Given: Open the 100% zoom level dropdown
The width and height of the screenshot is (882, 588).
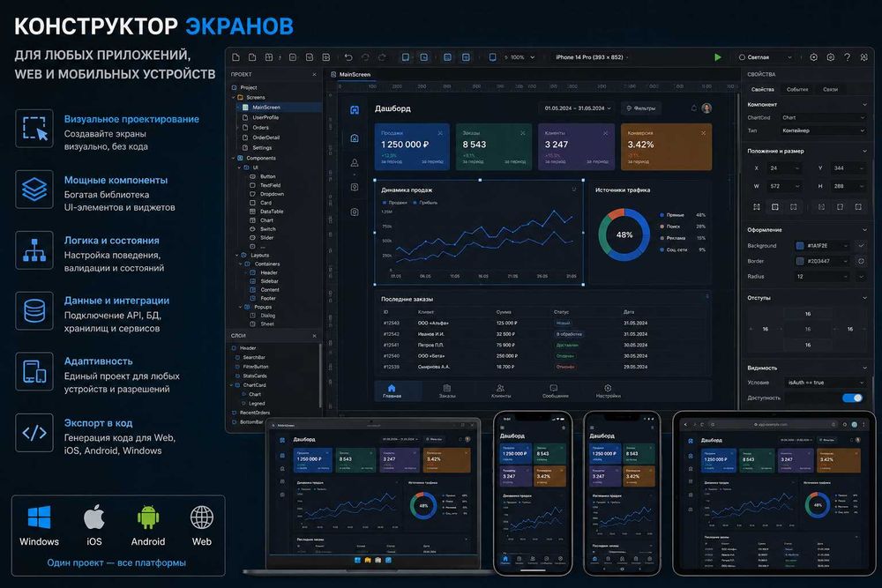Looking at the screenshot, I should click(x=519, y=57).
